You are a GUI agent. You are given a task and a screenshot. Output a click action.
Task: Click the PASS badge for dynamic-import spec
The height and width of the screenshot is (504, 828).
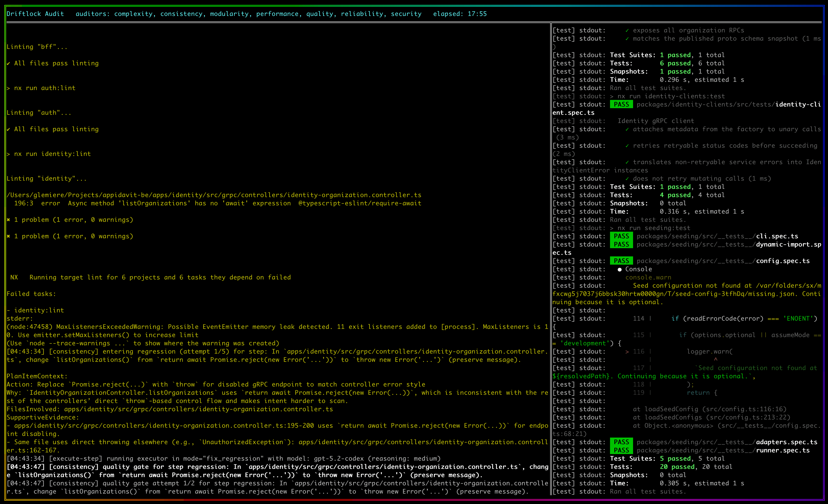(621, 244)
